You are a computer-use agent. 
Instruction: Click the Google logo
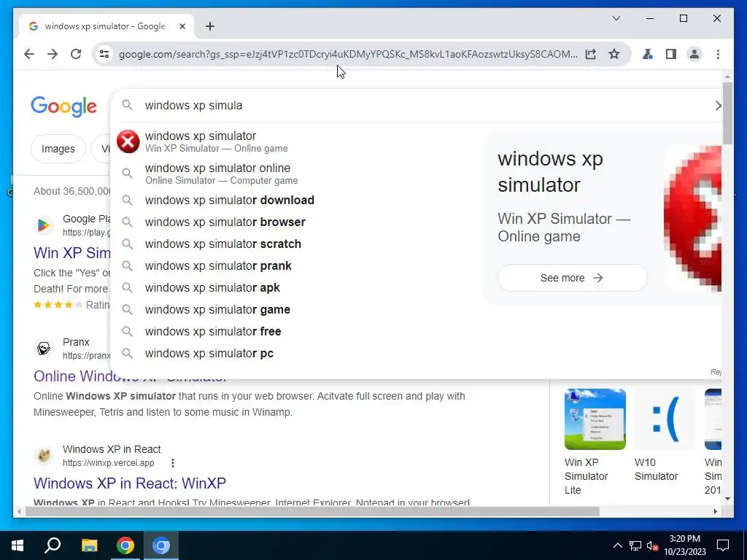(x=64, y=106)
